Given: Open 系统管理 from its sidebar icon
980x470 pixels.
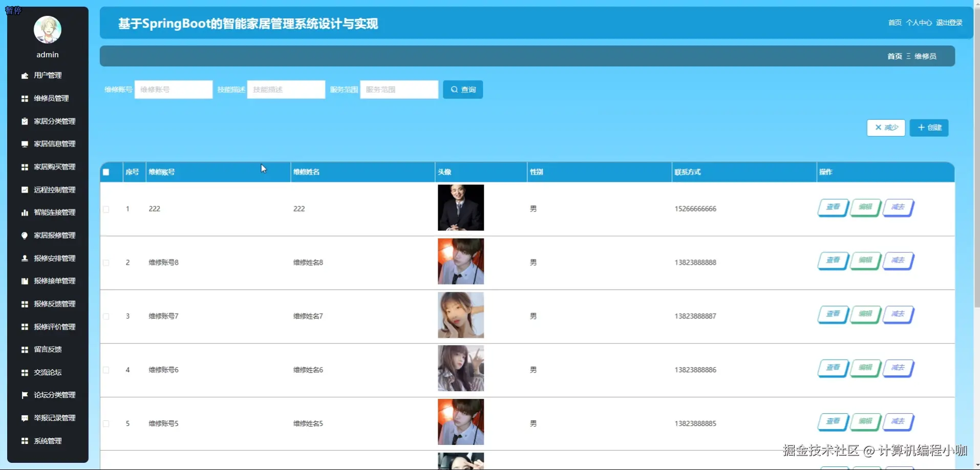Looking at the screenshot, I should click(25, 441).
